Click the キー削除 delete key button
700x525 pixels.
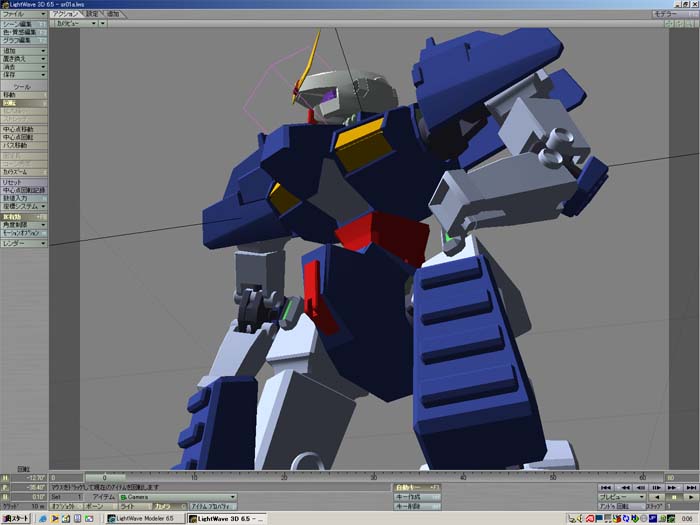(417, 506)
